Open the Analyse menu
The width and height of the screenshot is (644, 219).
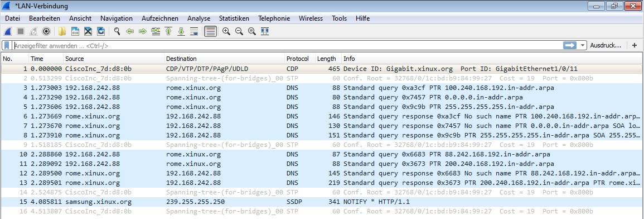pyautogui.click(x=199, y=18)
